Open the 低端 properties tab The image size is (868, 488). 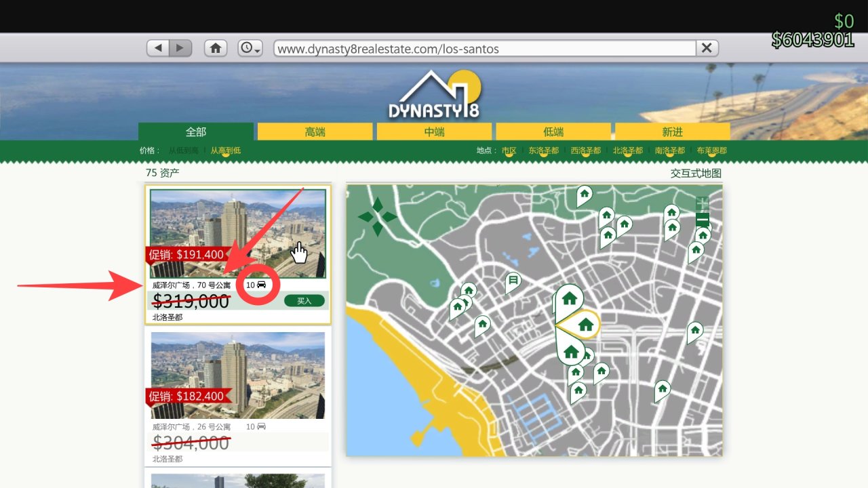(x=553, y=131)
